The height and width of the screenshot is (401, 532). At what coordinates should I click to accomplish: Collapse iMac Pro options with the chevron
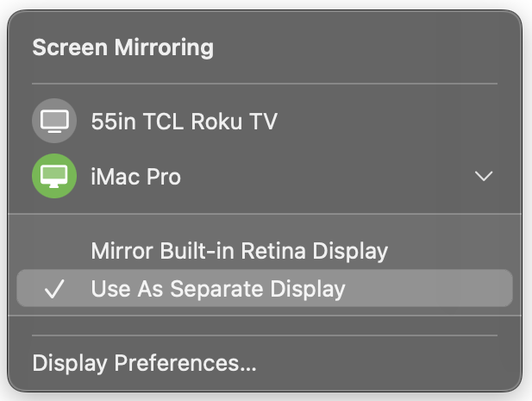[484, 177]
